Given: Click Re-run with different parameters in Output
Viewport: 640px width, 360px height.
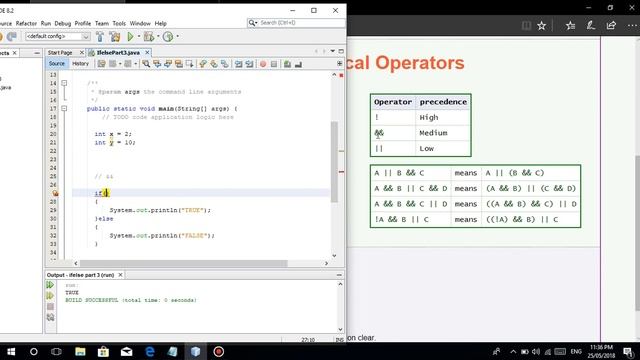Looking at the screenshot, I should (50, 296).
